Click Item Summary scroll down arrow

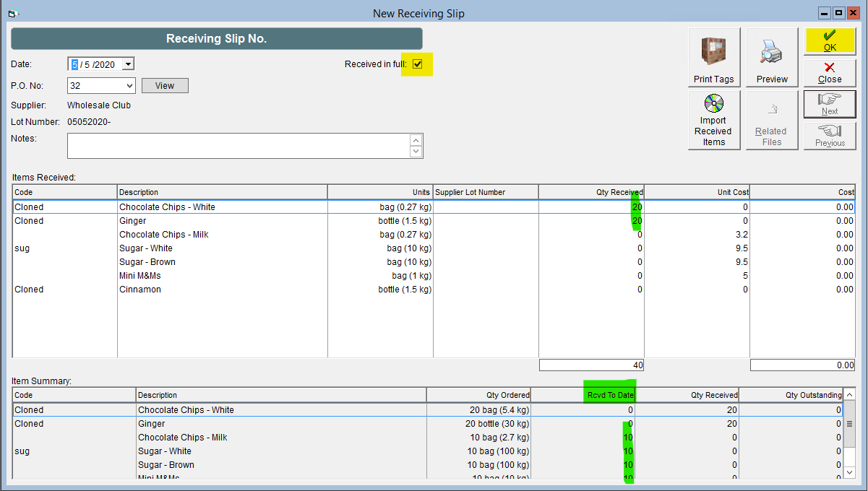point(850,472)
